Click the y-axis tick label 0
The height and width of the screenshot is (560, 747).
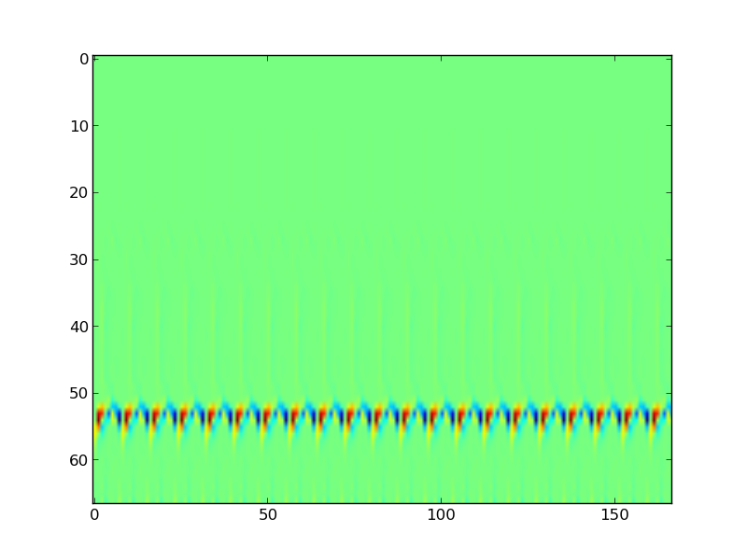coord(82,59)
